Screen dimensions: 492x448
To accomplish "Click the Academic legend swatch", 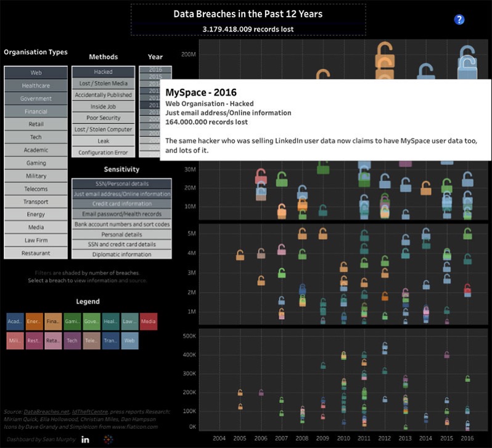I will [x=15, y=321].
